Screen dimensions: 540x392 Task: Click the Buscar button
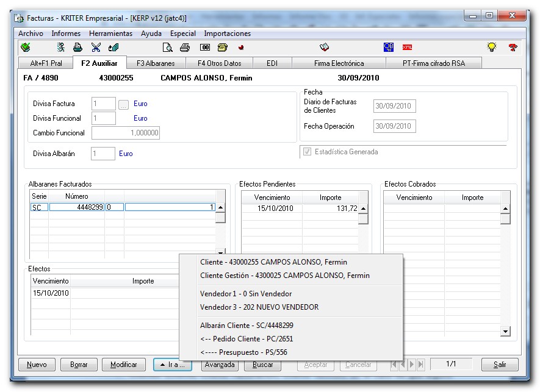[262, 365]
